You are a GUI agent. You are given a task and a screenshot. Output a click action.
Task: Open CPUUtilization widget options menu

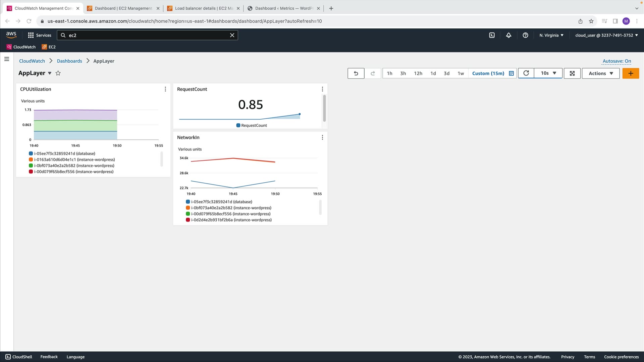(165, 89)
